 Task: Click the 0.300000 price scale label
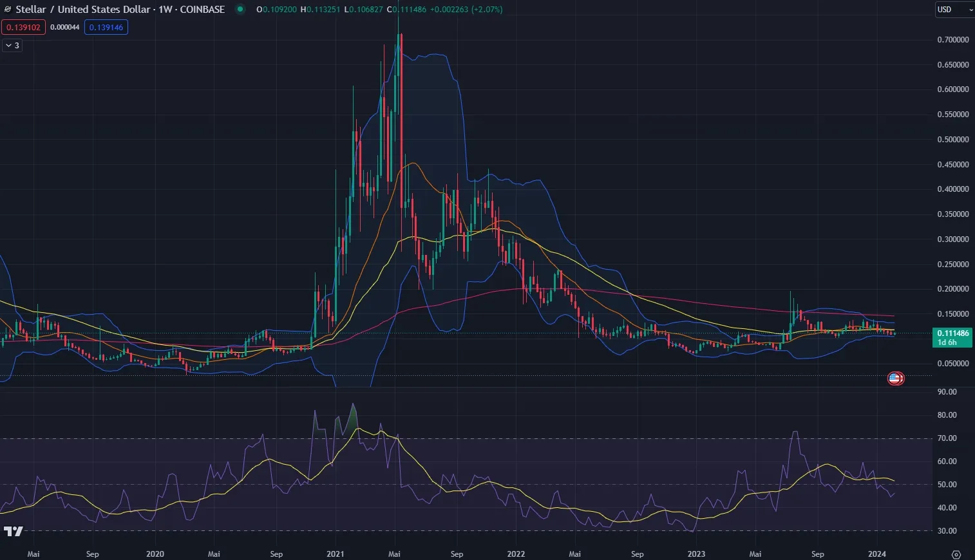point(953,239)
